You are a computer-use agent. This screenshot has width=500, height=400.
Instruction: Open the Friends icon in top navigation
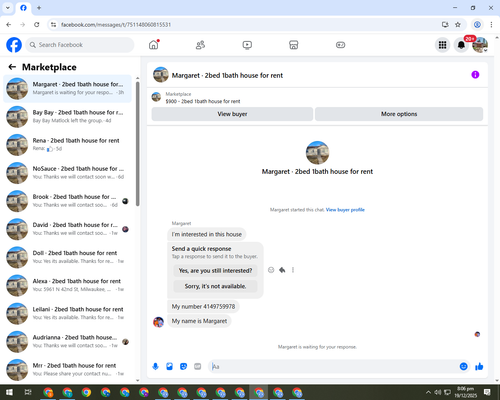200,45
